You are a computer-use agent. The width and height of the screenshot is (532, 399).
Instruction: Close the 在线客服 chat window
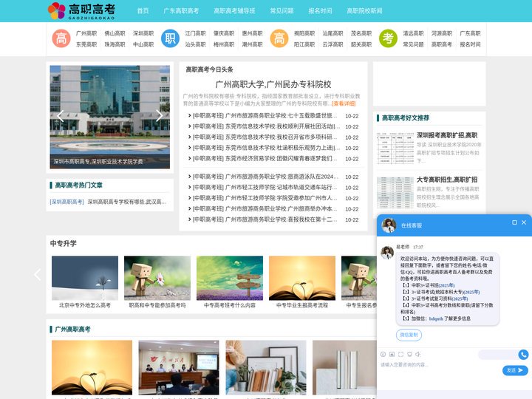pos(524,222)
